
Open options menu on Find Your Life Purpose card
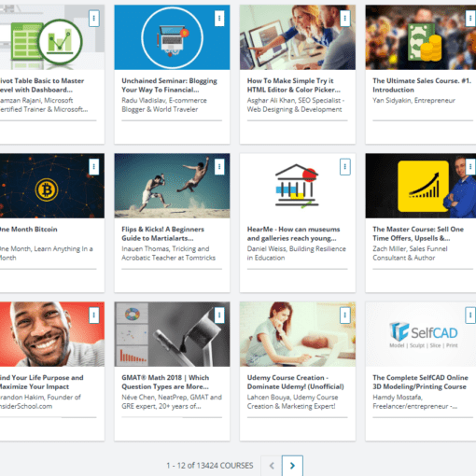click(x=94, y=315)
